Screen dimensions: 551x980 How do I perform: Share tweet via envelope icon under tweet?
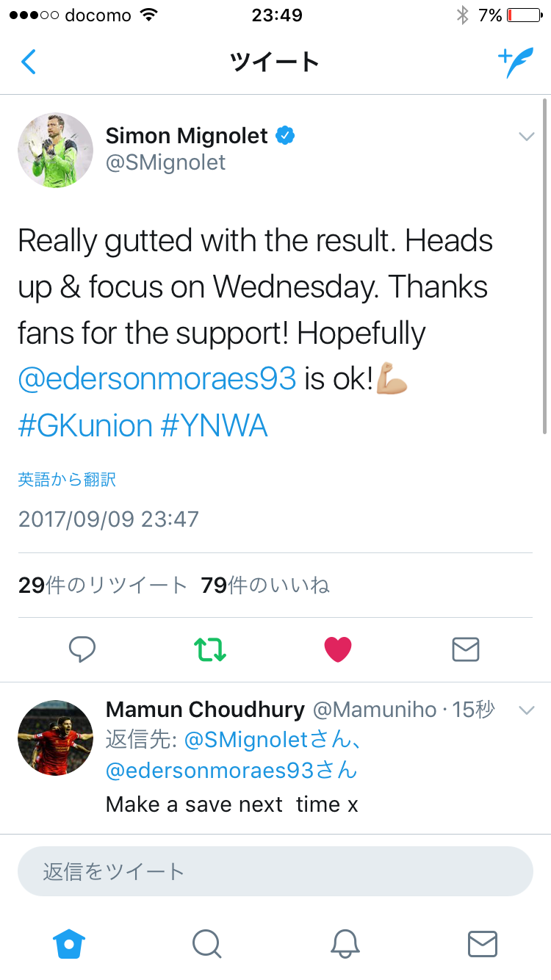point(466,649)
